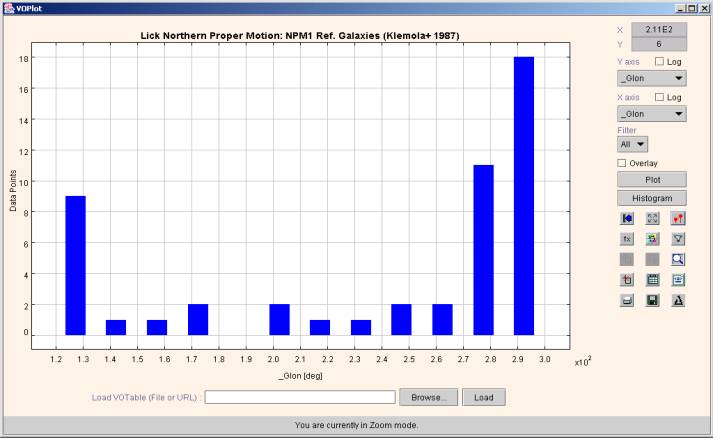Maximize the VOPlot window

[691, 8]
